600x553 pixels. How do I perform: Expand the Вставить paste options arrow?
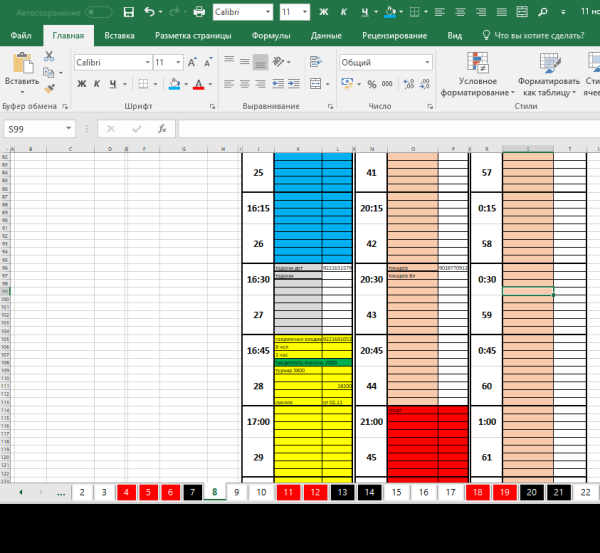click(21, 91)
